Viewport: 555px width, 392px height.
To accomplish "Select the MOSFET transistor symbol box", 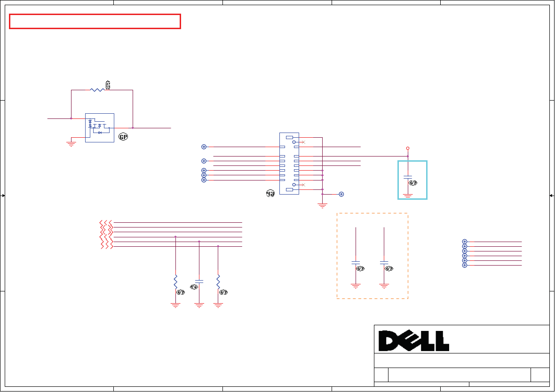I will (x=100, y=128).
